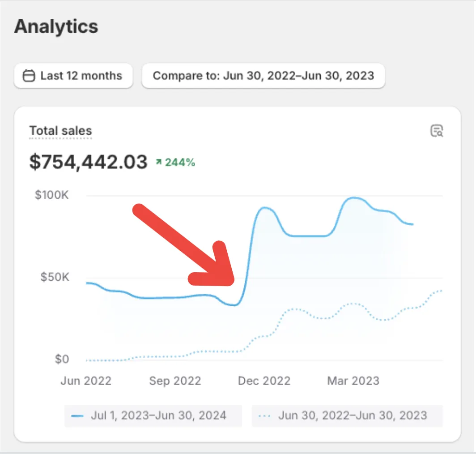Open the Total sales report icon
Screen dimensions: 476x454
[437, 131]
